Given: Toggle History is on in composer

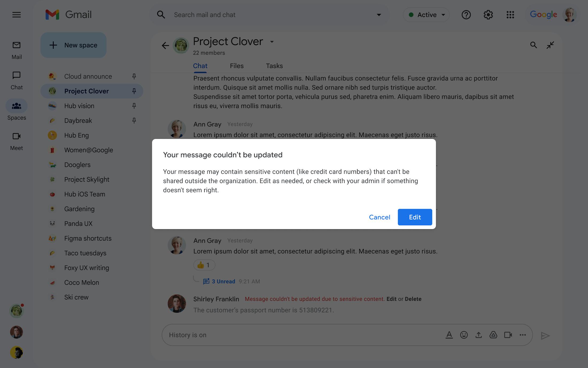Looking at the screenshot, I should pyautogui.click(x=188, y=335).
